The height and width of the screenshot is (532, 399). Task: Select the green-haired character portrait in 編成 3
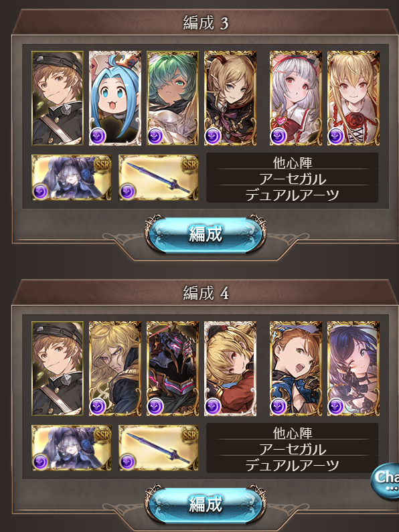click(173, 98)
